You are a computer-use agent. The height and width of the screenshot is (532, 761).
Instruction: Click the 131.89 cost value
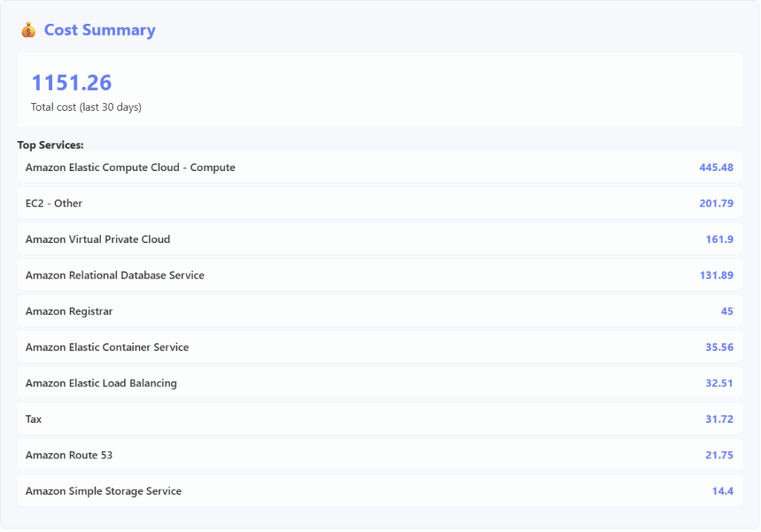[x=716, y=275]
